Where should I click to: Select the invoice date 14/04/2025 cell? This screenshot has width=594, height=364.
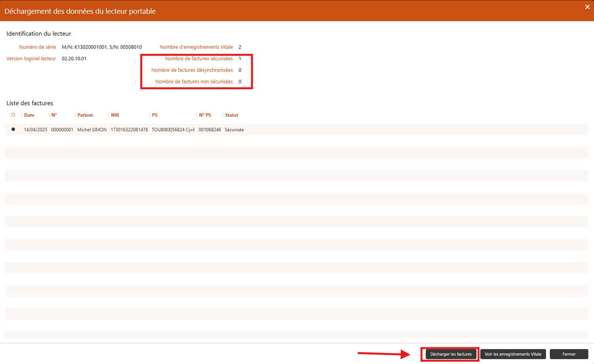pyautogui.click(x=36, y=130)
